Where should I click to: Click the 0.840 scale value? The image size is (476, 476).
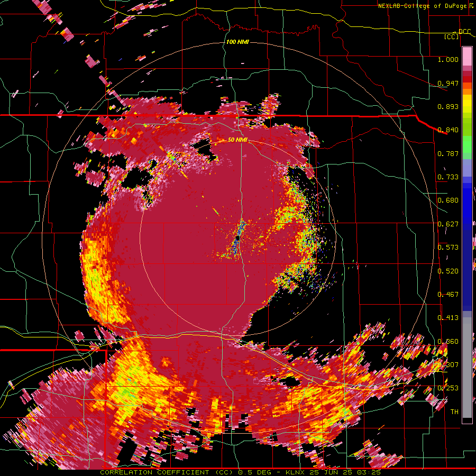(x=448, y=130)
